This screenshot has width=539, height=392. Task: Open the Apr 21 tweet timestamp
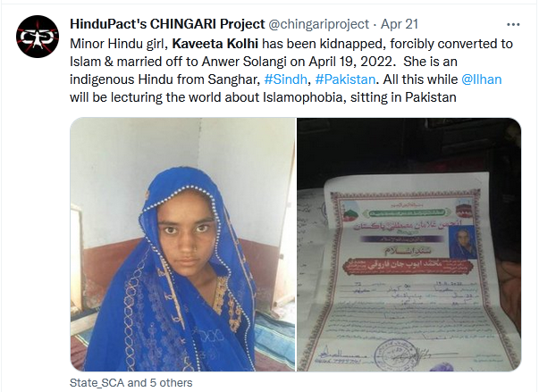point(399,24)
